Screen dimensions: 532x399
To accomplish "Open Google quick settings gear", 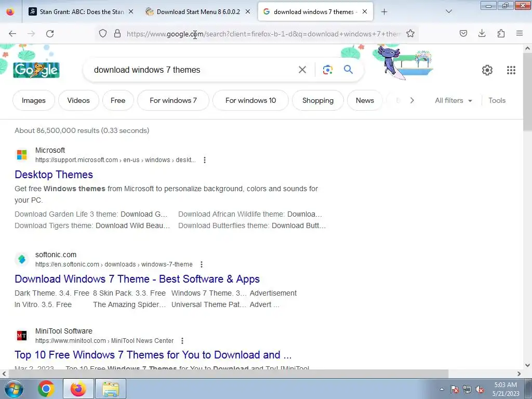I will (487, 70).
